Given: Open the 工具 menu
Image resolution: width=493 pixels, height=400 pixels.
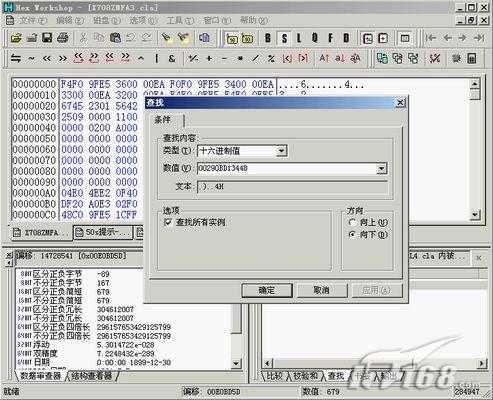Looking at the screenshot, I should (180, 20).
